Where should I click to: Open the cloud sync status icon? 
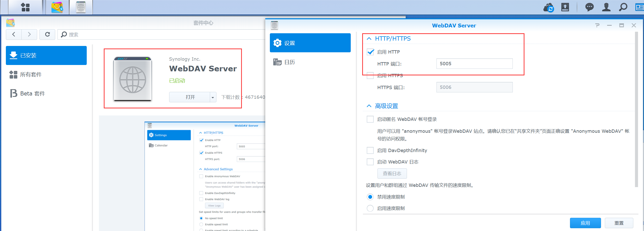point(549,7)
